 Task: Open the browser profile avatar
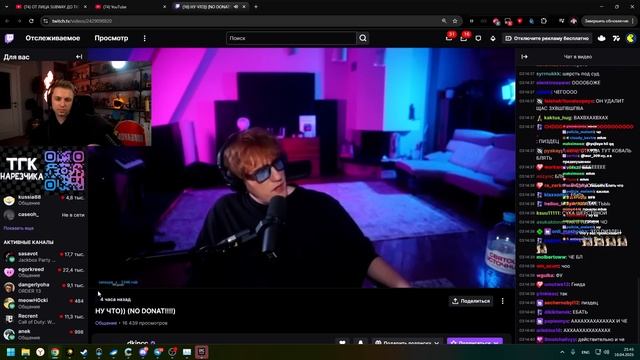573,21
